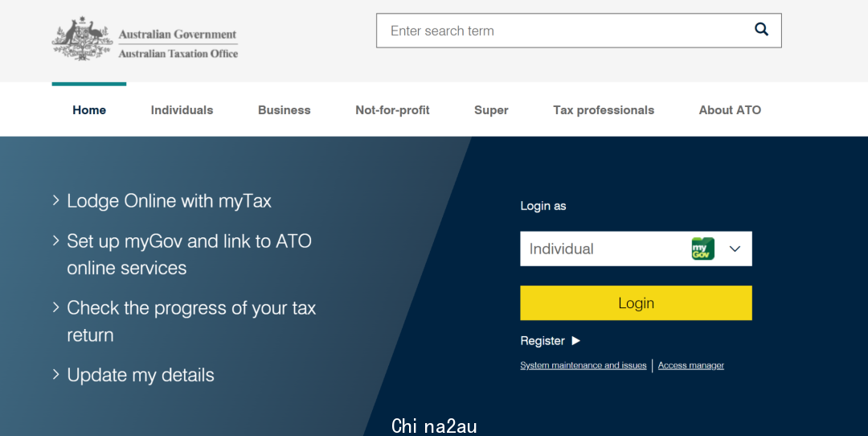Open the Super navigation item
Image resolution: width=868 pixels, height=436 pixels.
pos(491,110)
